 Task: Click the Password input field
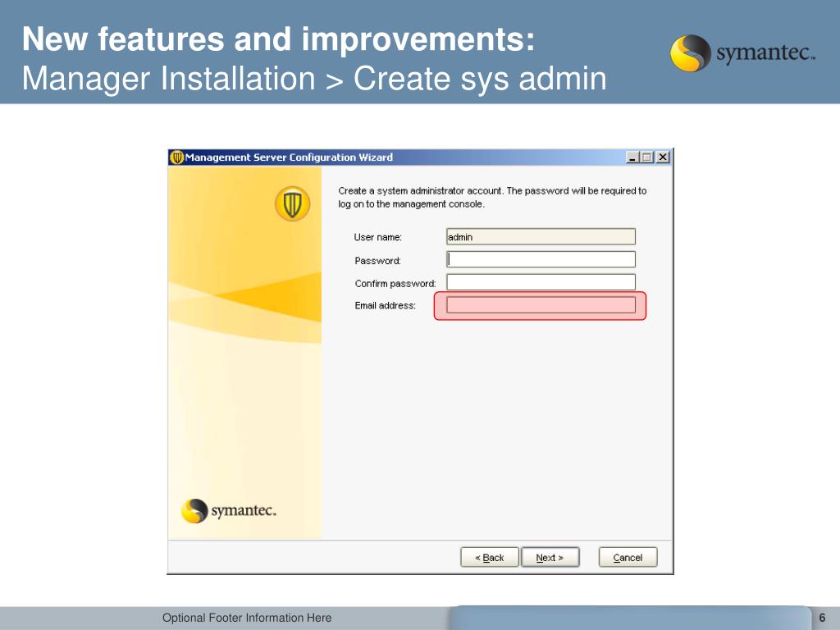pyautogui.click(x=541, y=260)
